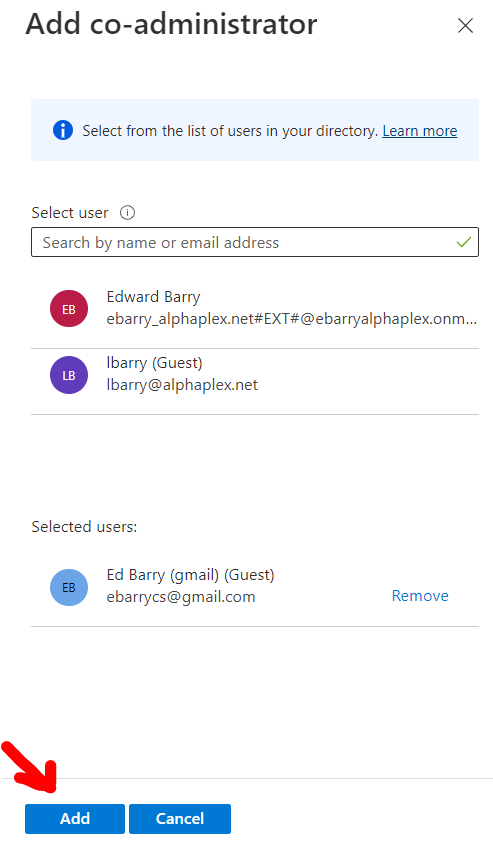
Task: Focus the Search by name or email field
Action: tap(255, 242)
